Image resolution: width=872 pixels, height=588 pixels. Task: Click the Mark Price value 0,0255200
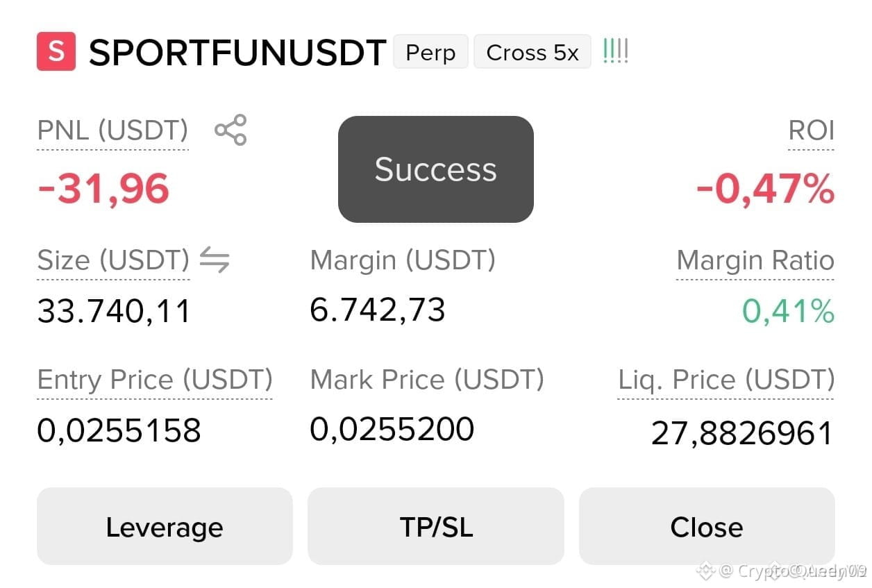point(392,429)
